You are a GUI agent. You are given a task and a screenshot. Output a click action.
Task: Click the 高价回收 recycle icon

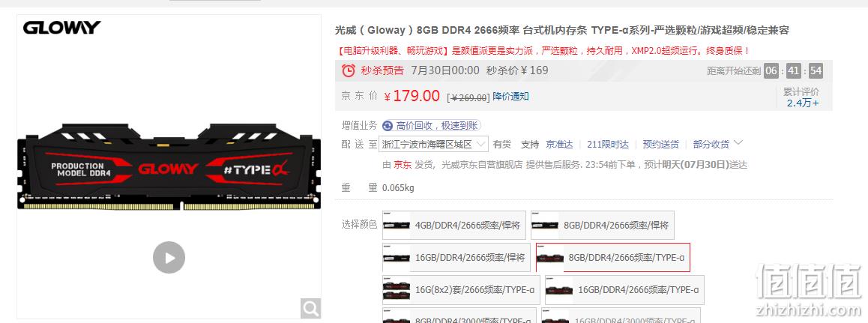[388, 126]
